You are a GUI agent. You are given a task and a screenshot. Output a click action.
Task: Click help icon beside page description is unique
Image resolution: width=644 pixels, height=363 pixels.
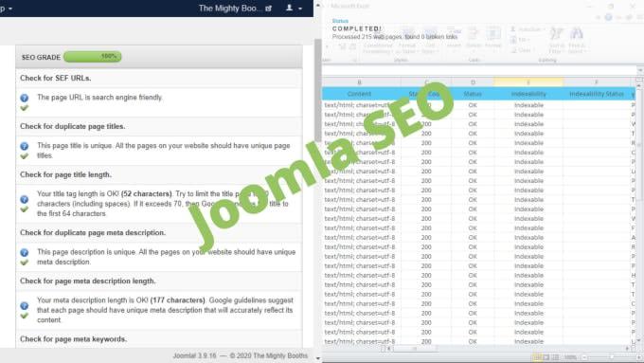pyautogui.click(x=25, y=252)
